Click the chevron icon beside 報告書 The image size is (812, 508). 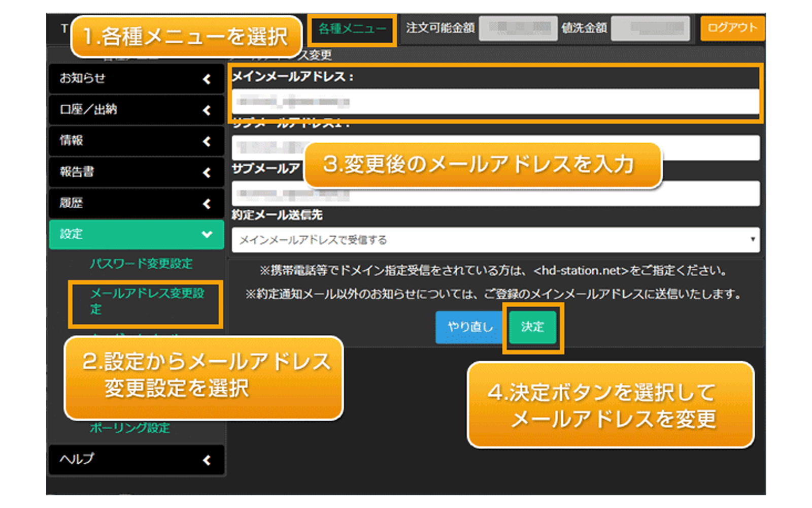pyautogui.click(x=207, y=173)
